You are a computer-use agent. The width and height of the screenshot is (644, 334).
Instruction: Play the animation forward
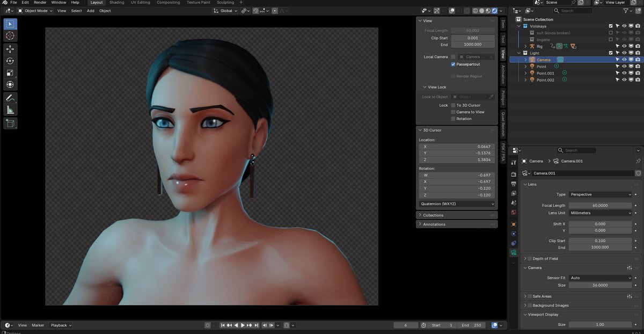243,325
